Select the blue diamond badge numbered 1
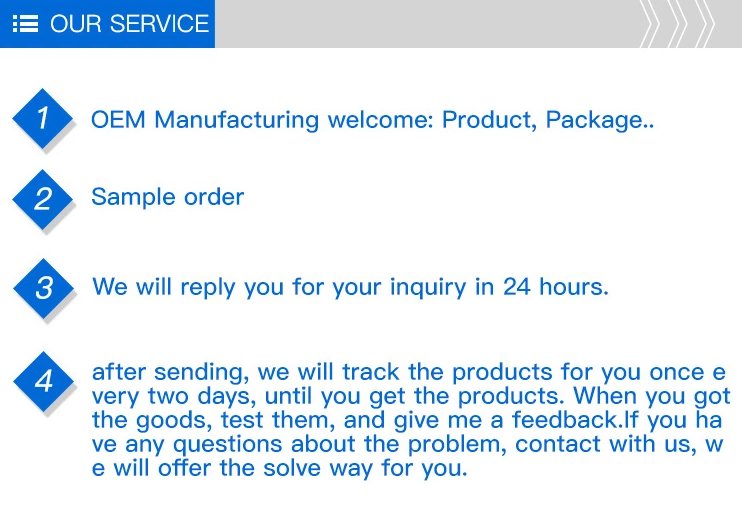742x532 pixels. (43, 119)
